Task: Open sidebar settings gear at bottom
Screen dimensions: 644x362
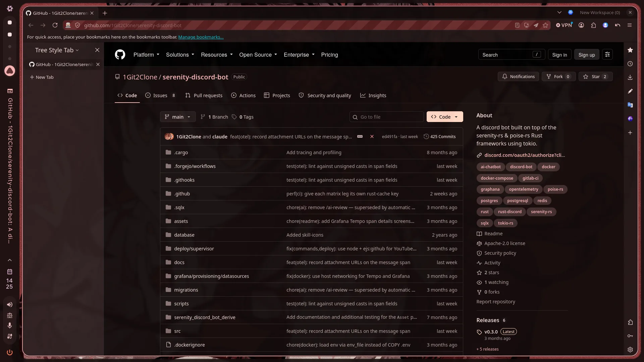Action: (x=630, y=350)
